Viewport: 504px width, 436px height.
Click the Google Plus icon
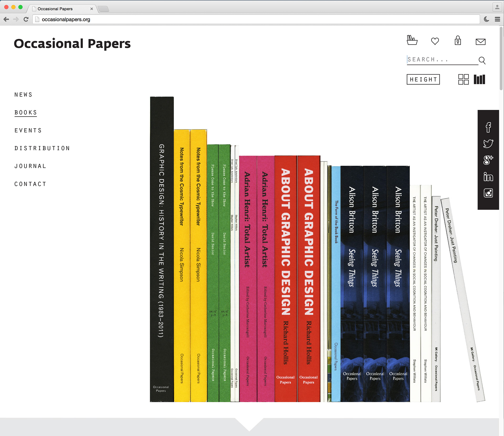(x=488, y=160)
